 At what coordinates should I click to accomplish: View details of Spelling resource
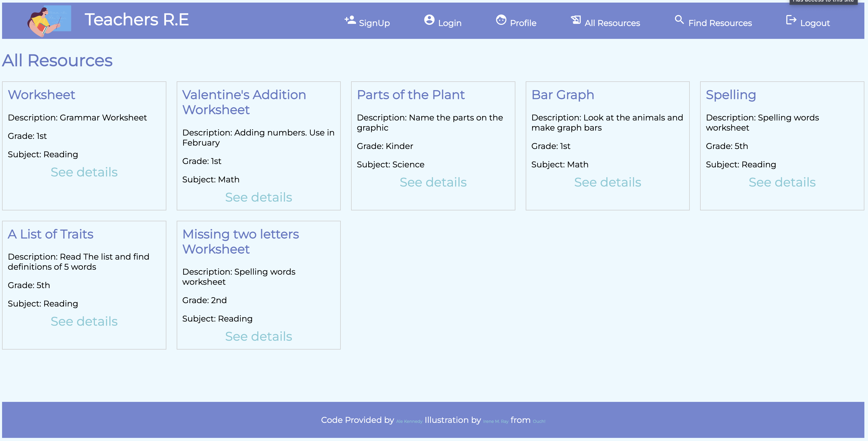tap(782, 182)
